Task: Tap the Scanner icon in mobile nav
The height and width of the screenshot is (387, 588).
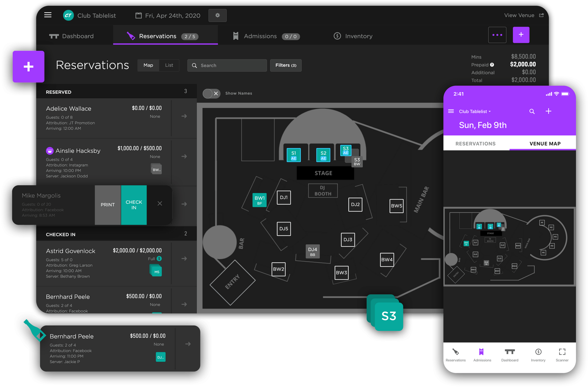Action: tap(562, 352)
